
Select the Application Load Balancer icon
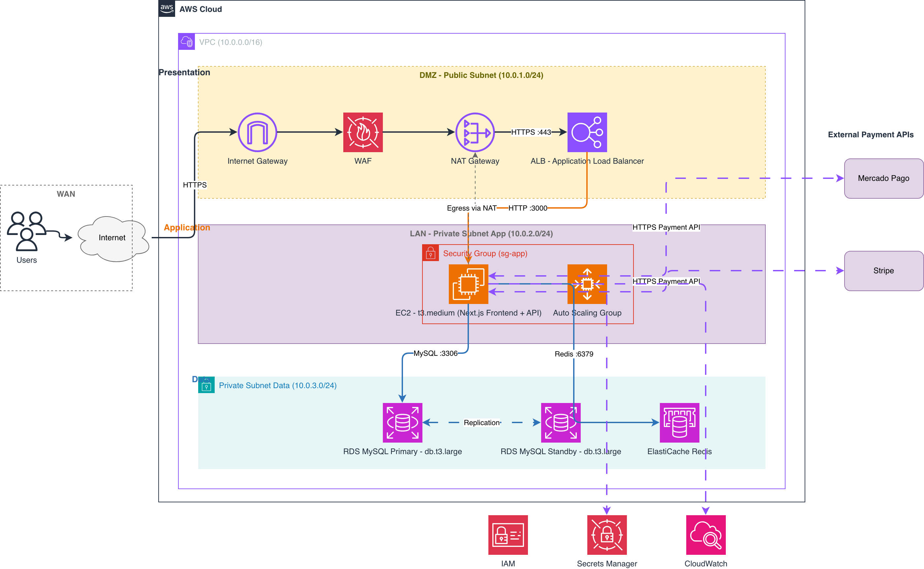tap(587, 132)
